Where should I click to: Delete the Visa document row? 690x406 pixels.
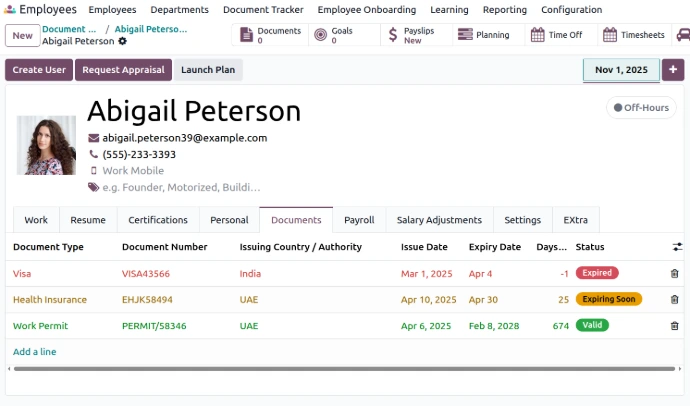click(674, 273)
